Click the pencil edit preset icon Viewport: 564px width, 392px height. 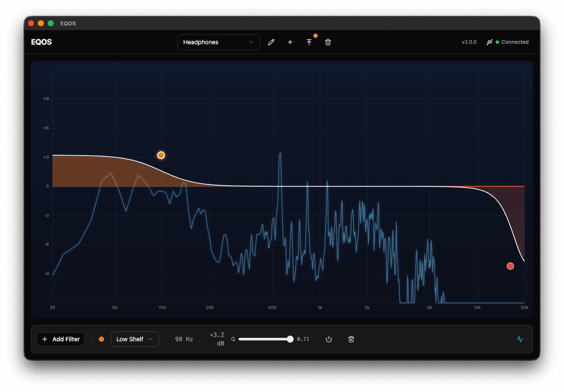[x=271, y=42]
